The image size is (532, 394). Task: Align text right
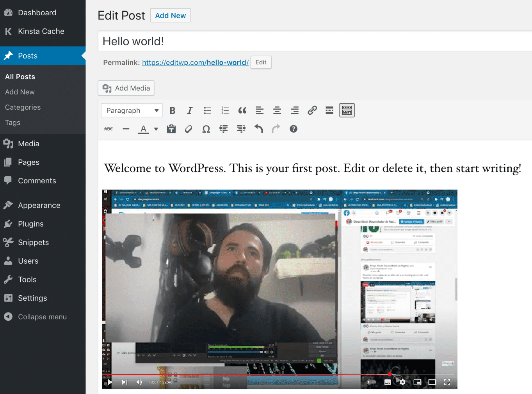point(295,110)
